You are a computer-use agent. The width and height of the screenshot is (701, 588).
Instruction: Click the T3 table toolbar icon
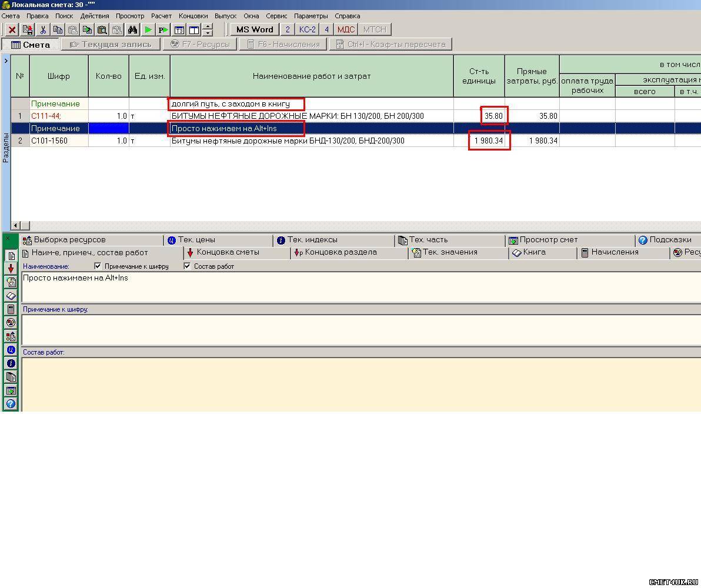pos(179,30)
